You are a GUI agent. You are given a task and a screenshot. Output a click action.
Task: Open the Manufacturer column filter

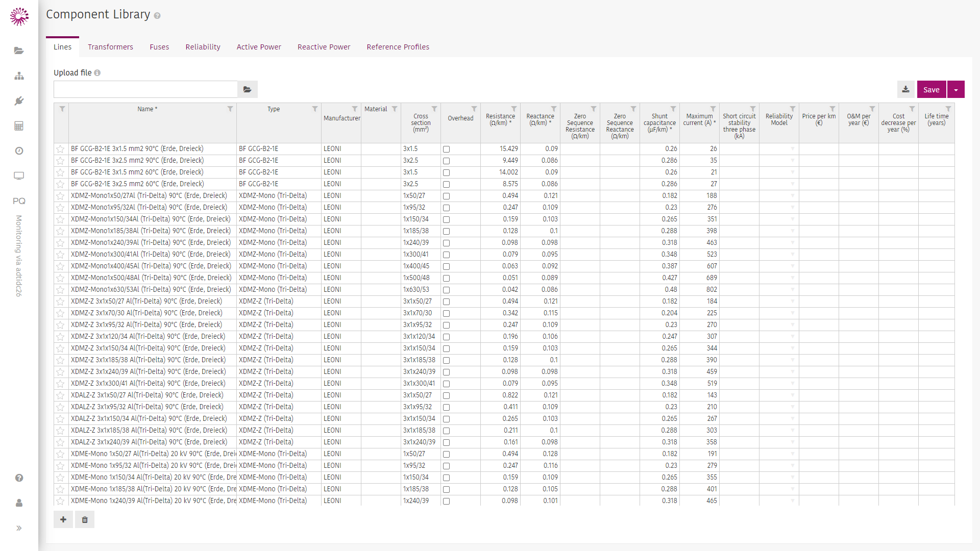point(355,109)
